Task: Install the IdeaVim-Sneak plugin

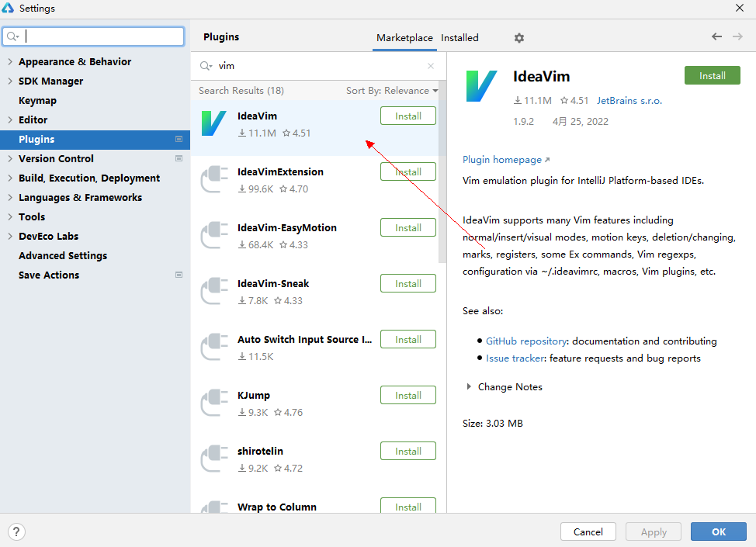Action: point(408,283)
